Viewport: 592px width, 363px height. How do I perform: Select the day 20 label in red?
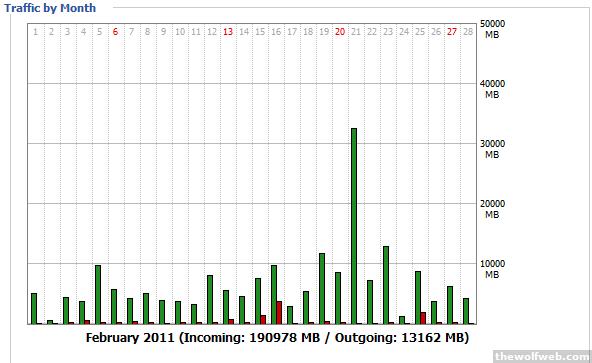(340, 32)
